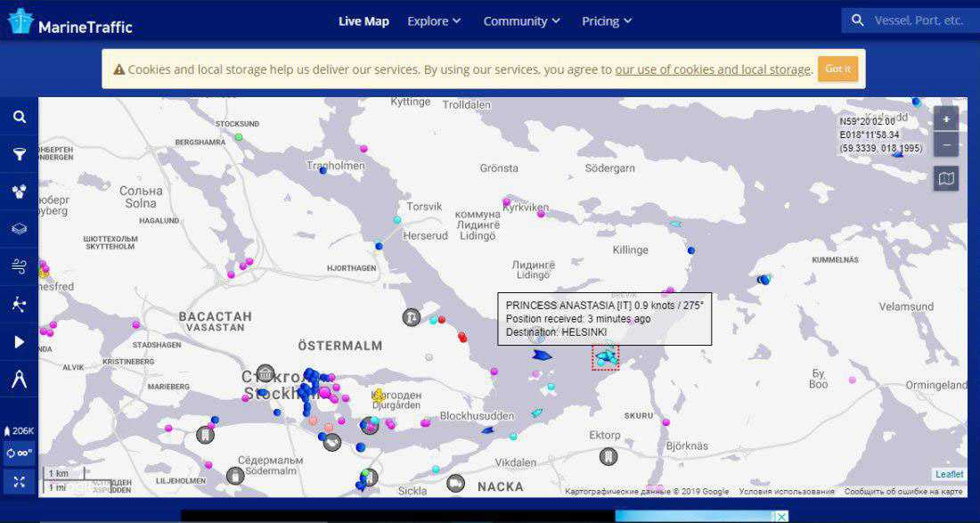Click the green vessel dot at Stocksund

coord(238,137)
